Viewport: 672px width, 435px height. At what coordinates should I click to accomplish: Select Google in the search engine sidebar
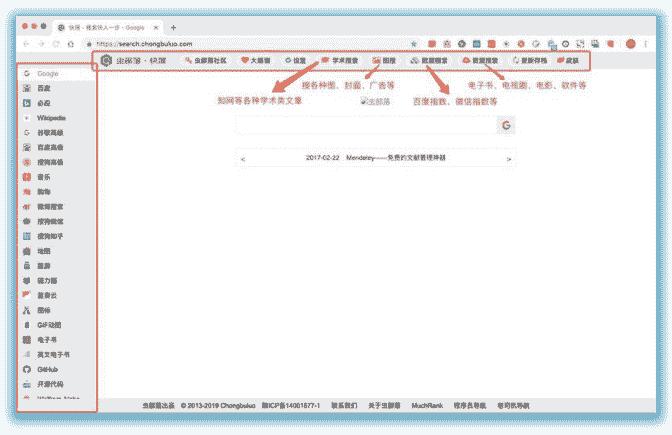pos(57,74)
